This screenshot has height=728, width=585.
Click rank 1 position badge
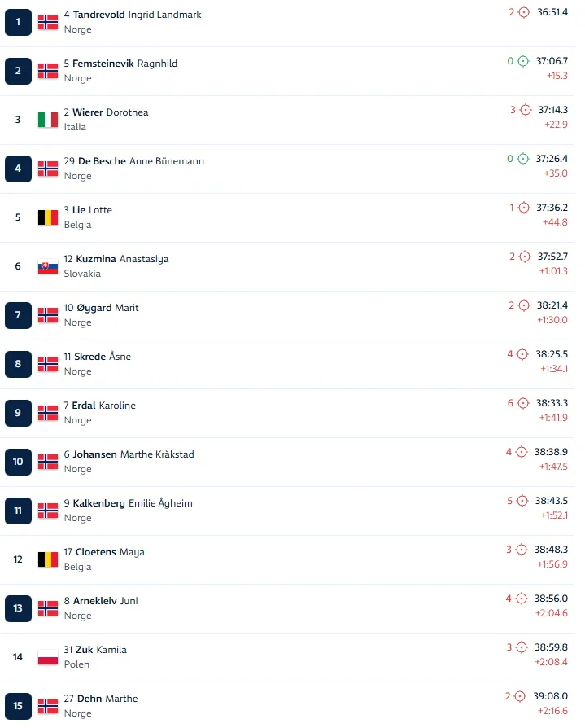pyautogui.click(x=18, y=22)
